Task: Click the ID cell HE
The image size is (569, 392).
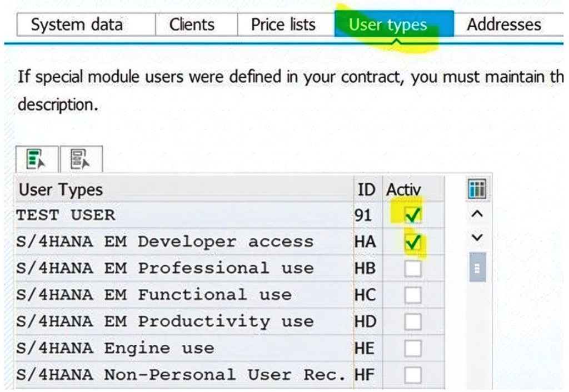Action: tap(368, 349)
